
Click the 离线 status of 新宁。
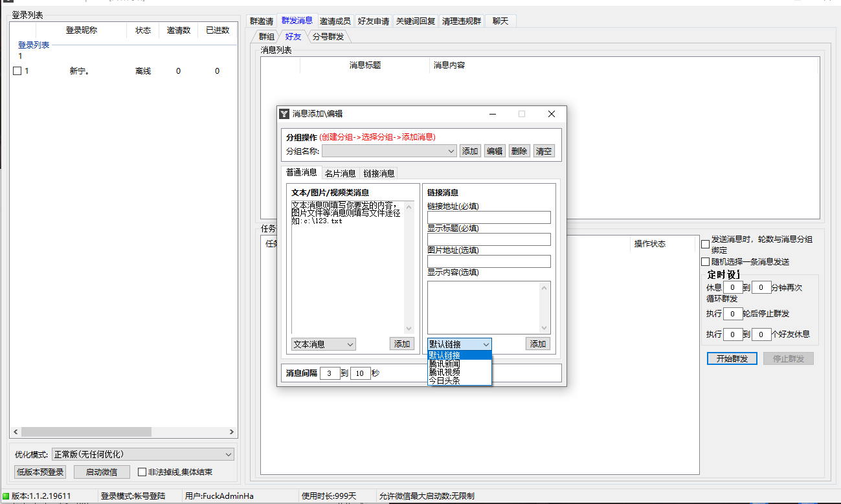(x=143, y=71)
